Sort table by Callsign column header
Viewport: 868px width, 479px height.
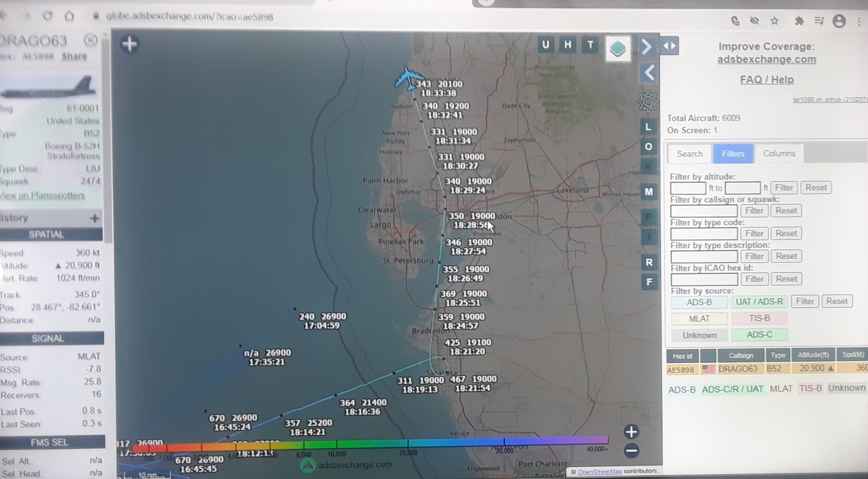click(741, 356)
